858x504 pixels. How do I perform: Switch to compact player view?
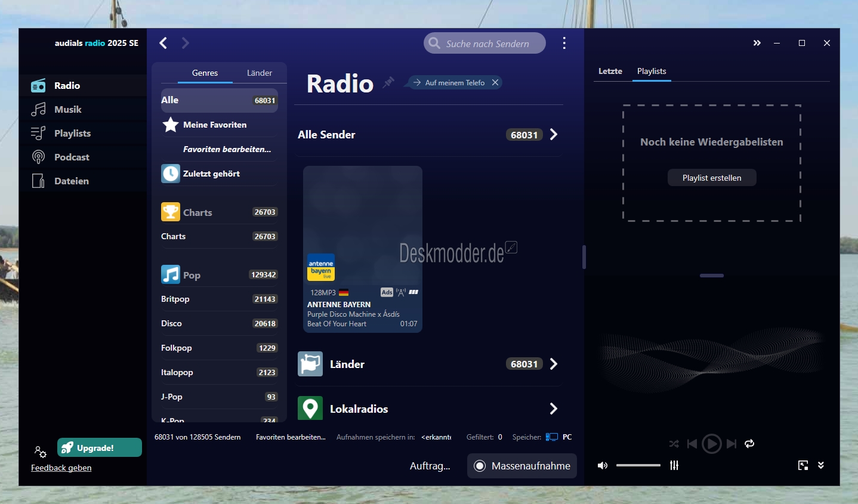pos(803,465)
